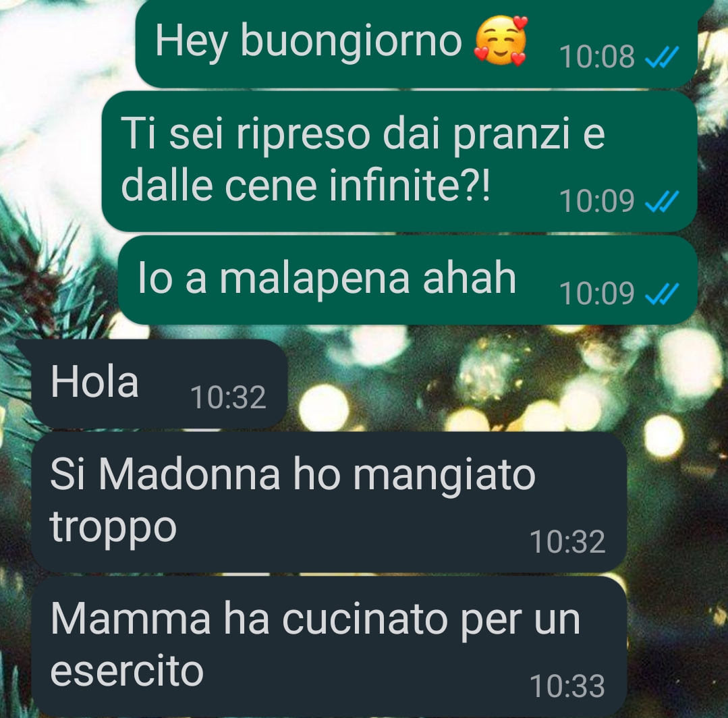Screen dimensions: 728x718
Task: Select the 'Si Madonna ho mangiato troppo' bubble
Action: point(329,501)
